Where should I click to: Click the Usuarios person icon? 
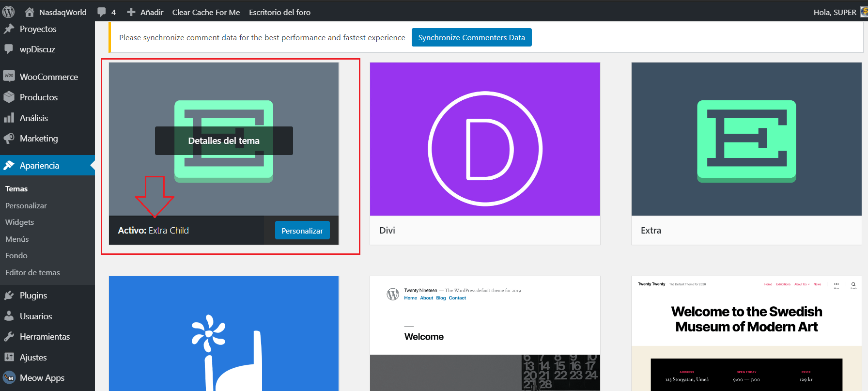coord(9,316)
